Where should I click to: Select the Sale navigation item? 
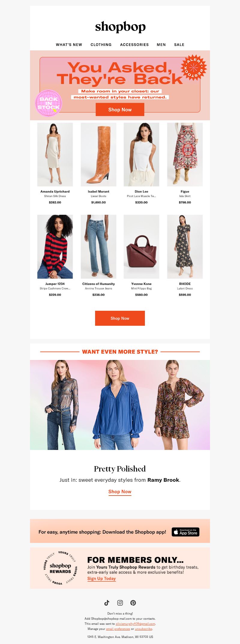coord(179,45)
